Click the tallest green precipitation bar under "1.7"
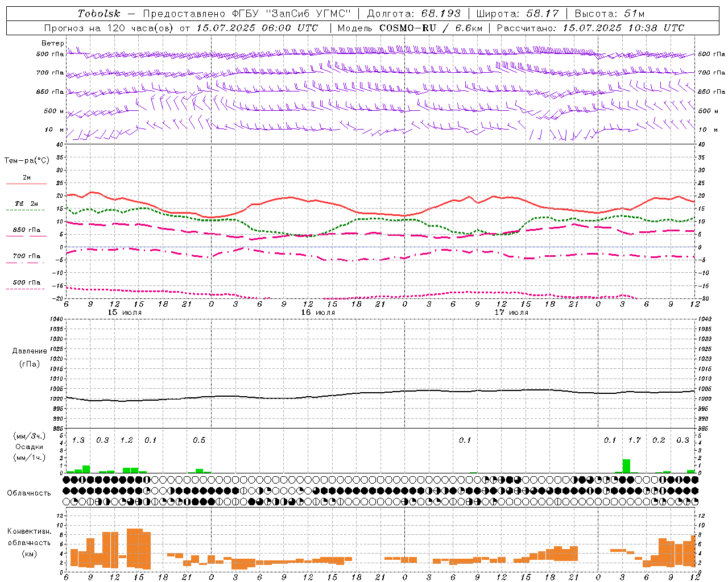 pos(626,466)
